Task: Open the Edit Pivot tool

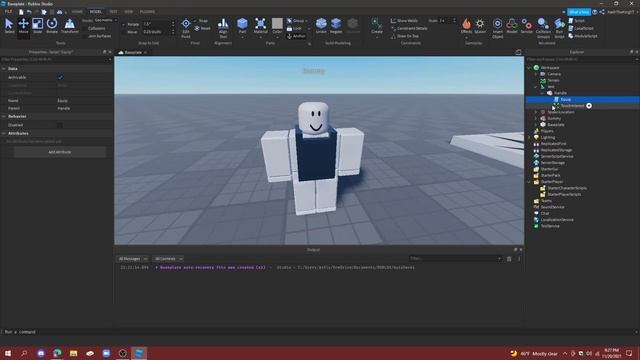Action: 186,28
